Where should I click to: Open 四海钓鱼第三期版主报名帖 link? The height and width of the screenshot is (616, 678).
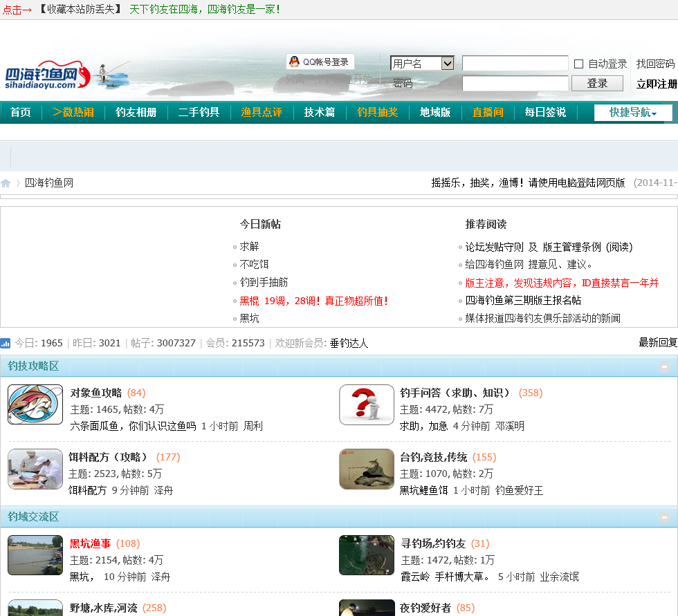pos(523,301)
